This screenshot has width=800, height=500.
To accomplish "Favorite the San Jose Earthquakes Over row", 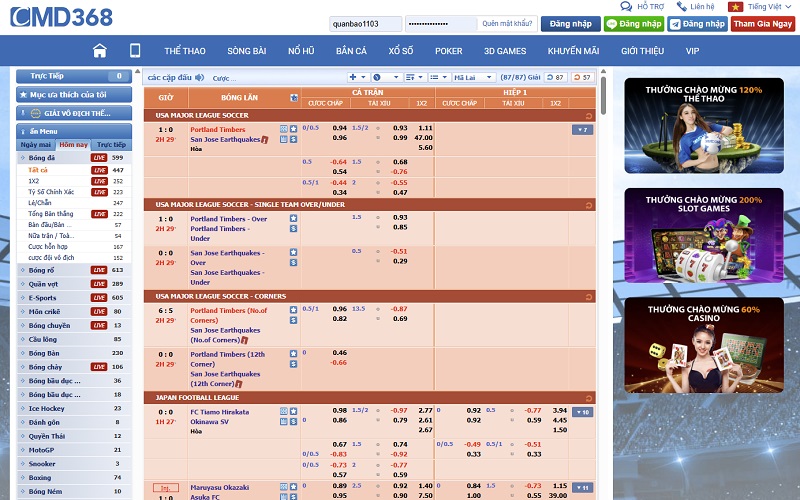I will pos(293,252).
